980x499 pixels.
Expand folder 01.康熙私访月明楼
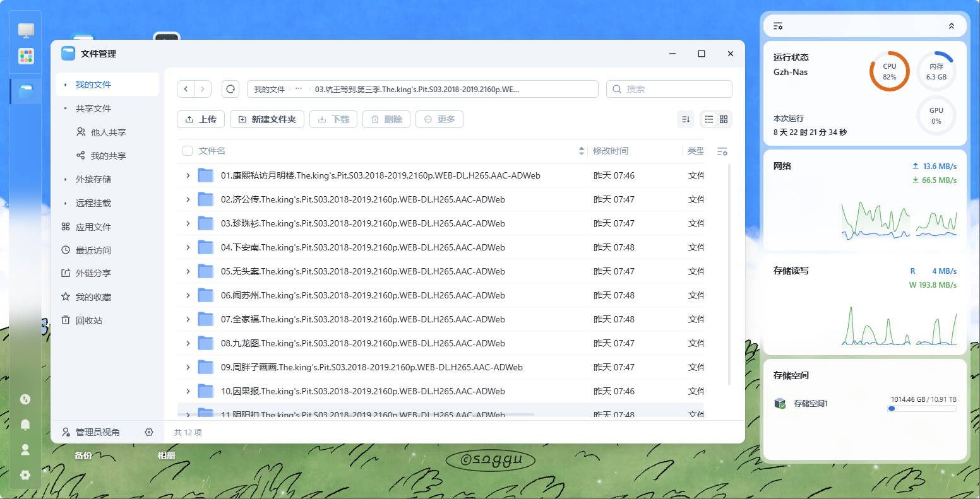pyautogui.click(x=188, y=175)
